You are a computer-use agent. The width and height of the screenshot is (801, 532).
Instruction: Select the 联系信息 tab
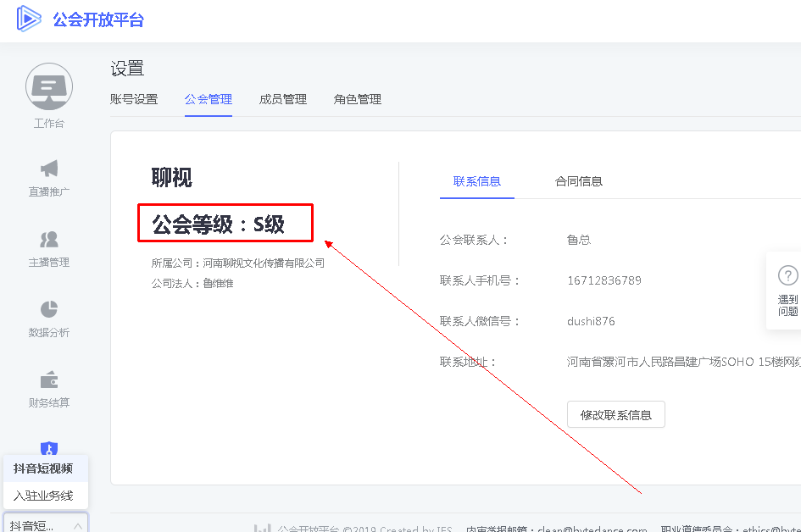(477, 181)
